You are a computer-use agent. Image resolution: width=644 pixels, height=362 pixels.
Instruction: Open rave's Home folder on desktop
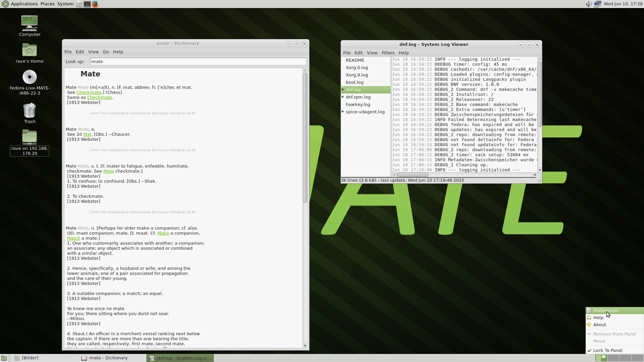pyautogui.click(x=30, y=50)
